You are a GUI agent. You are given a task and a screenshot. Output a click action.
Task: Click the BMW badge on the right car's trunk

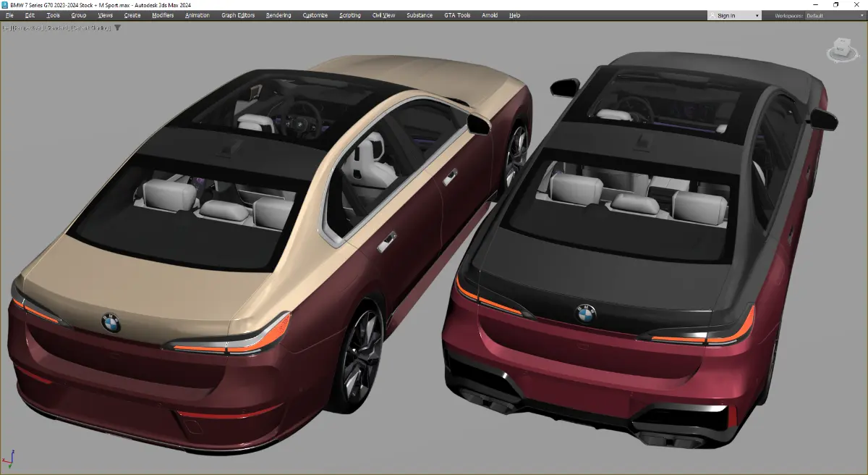pos(585,314)
